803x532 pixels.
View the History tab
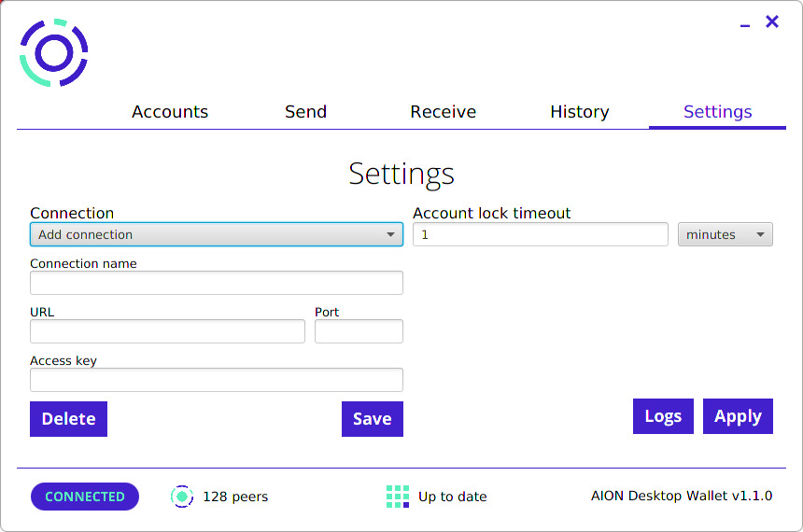pos(580,112)
